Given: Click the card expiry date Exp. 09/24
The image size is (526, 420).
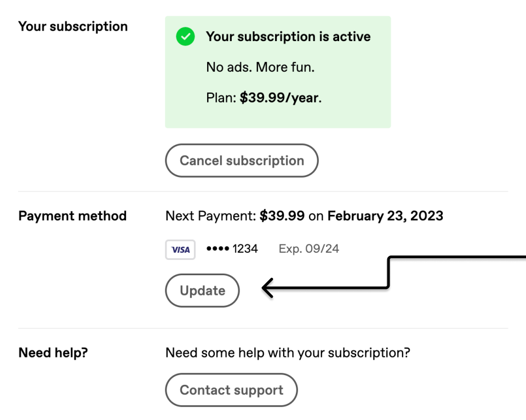Looking at the screenshot, I should pos(309,249).
